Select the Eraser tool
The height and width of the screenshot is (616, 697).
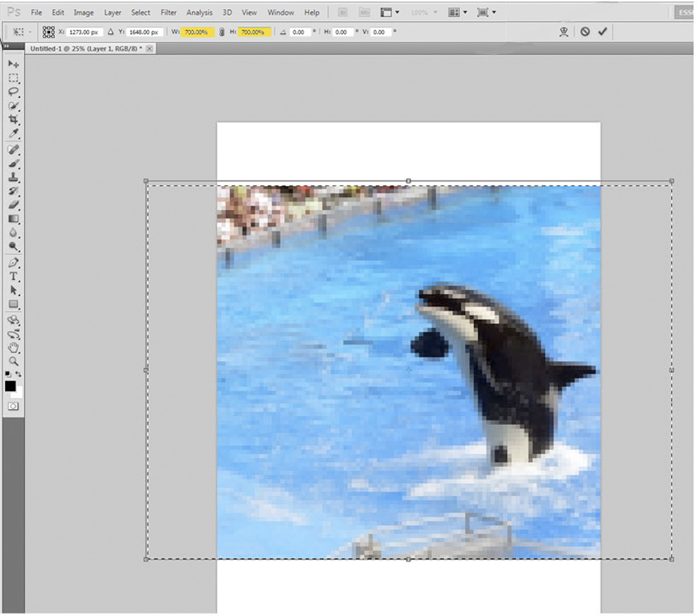(x=13, y=205)
